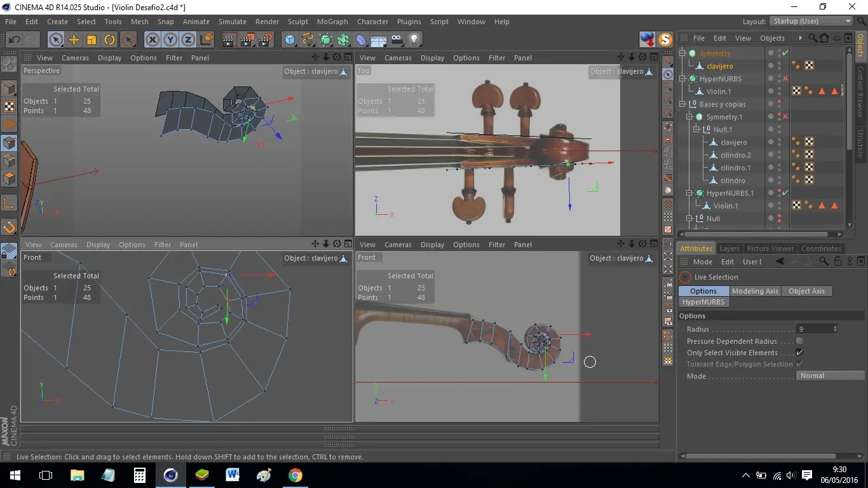Activate the Scale tool
Image resolution: width=868 pixels, height=488 pixels.
point(92,39)
